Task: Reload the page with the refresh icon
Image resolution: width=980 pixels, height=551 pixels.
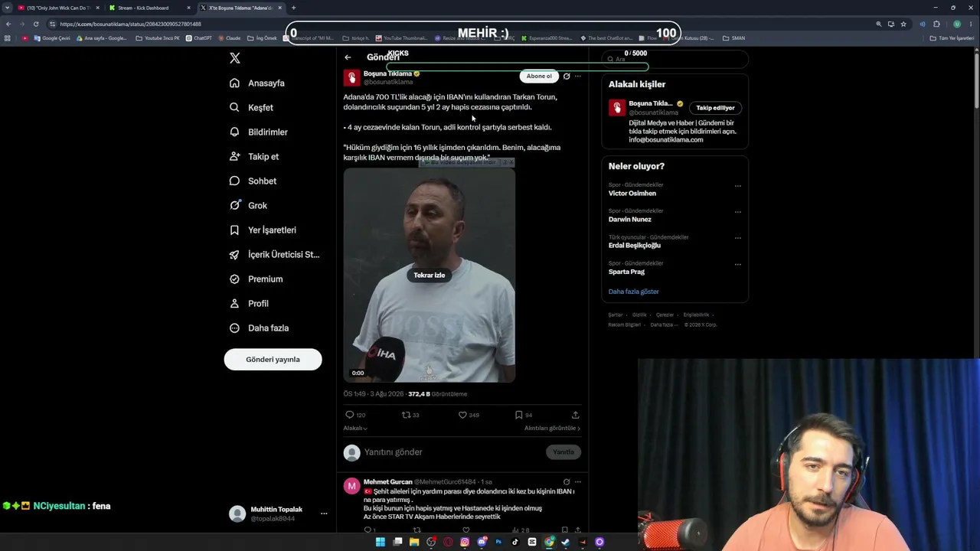Action: tap(36, 24)
